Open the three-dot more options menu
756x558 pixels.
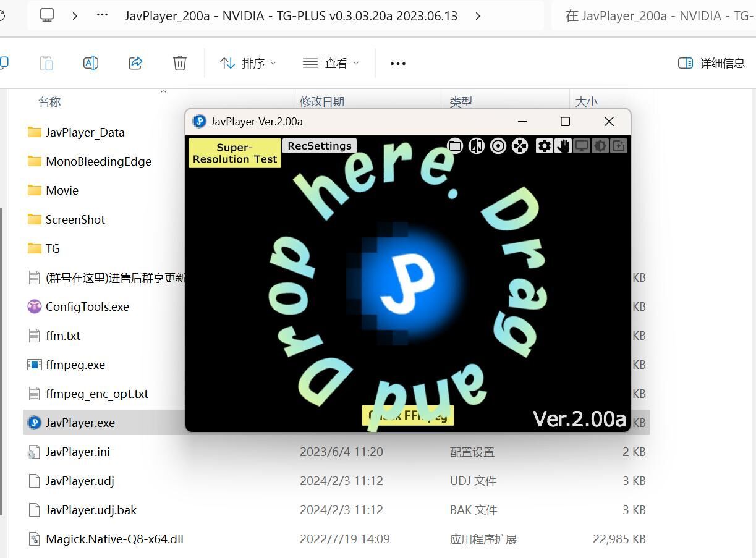coord(398,63)
